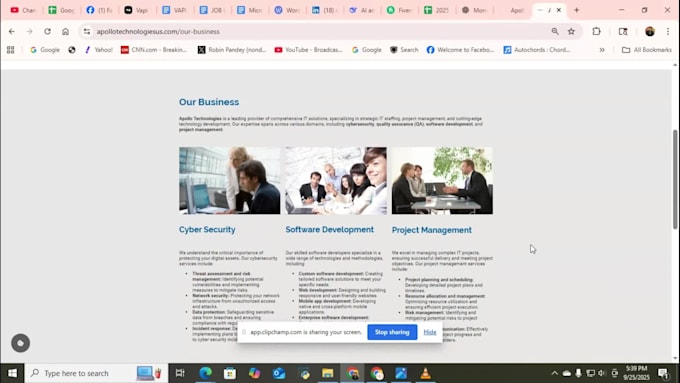
Task: Open the CNN.com bookmark
Action: pos(154,50)
